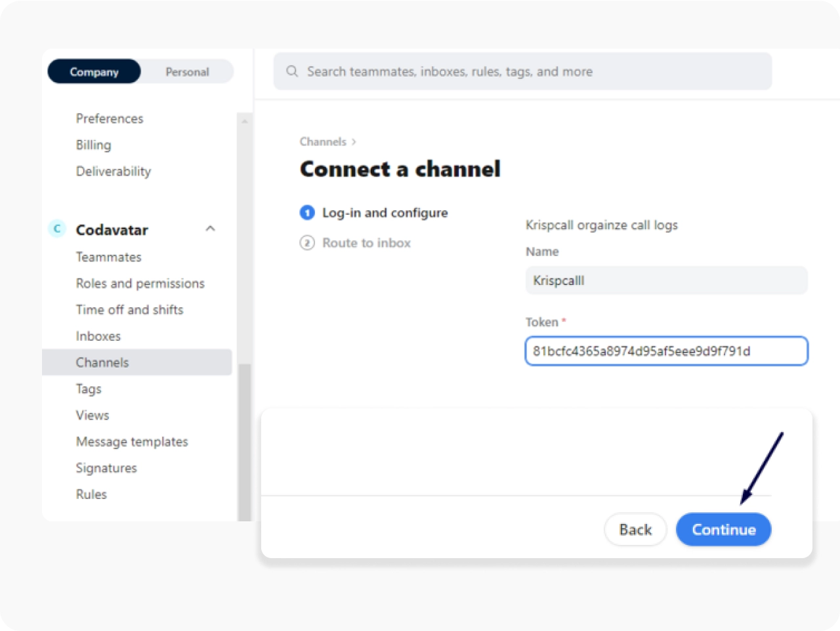The width and height of the screenshot is (840, 631).
Task: Open the Signatures page
Action: (x=106, y=468)
